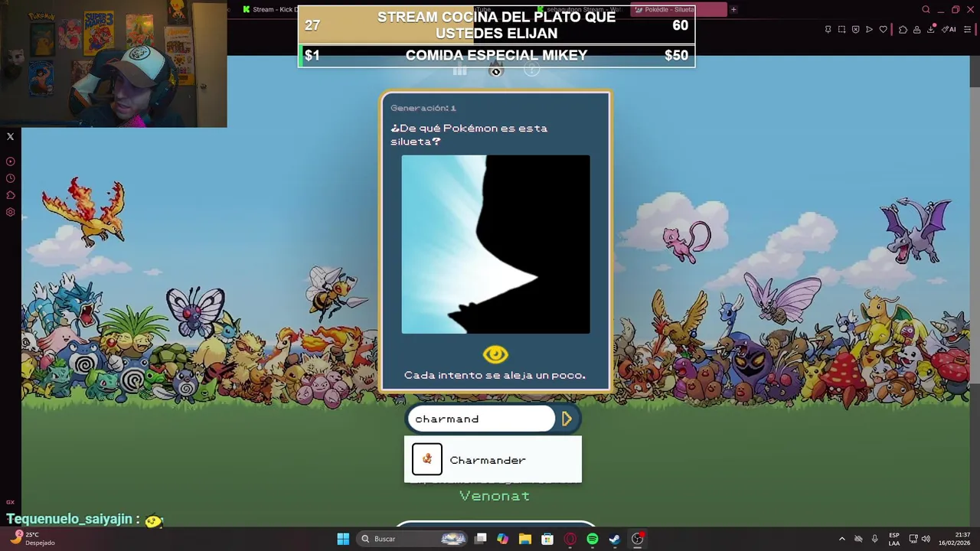The image size is (980, 551).
Task: Click the taskbar Buscar search box
Action: (413, 539)
